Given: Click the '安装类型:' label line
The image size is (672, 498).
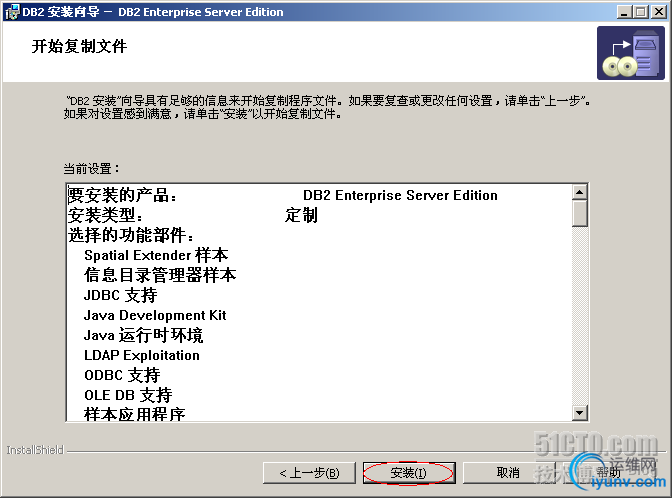Looking at the screenshot, I should point(105,215).
